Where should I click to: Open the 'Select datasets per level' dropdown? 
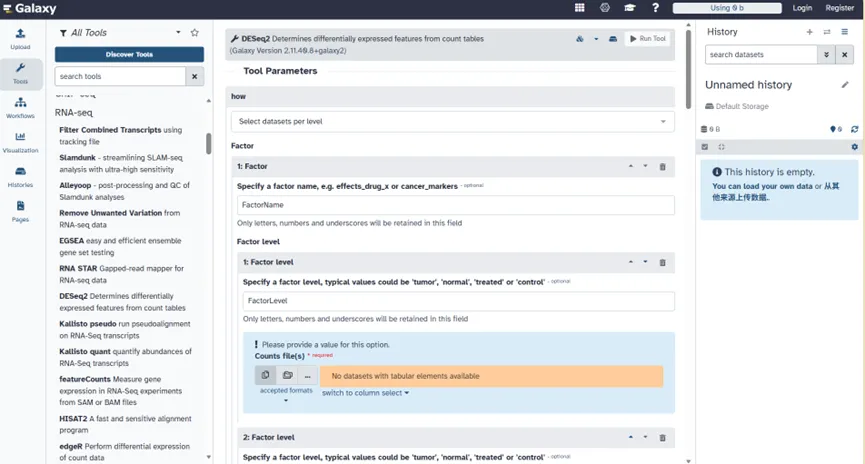[x=452, y=121]
